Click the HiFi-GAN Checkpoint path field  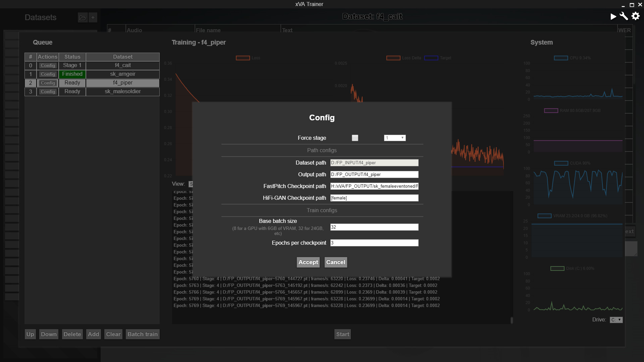[x=374, y=198]
